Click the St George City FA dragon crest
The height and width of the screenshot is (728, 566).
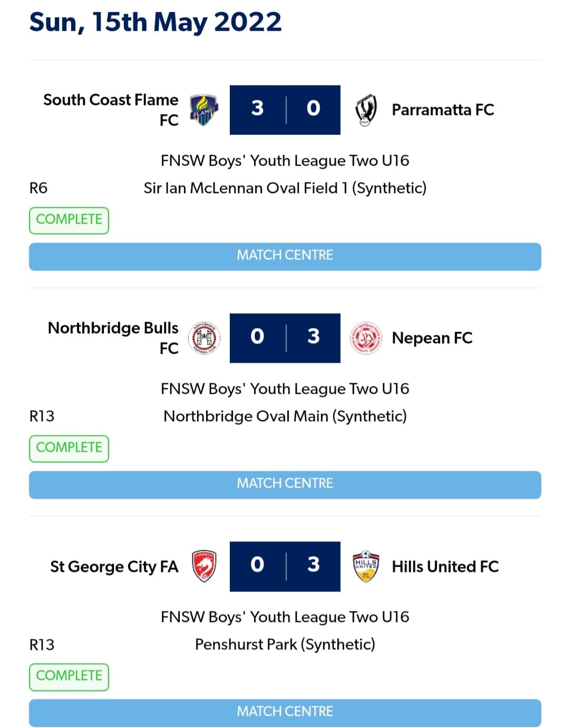[x=203, y=566]
